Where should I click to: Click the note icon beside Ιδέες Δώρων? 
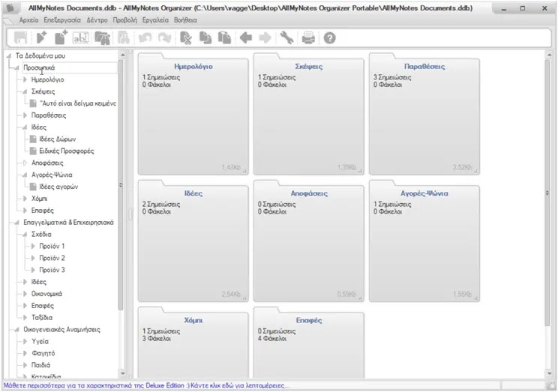click(x=33, y=139)
